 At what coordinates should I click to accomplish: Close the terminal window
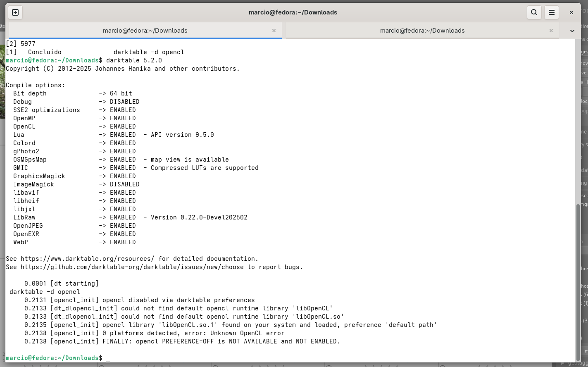click(x=571, y=12)
